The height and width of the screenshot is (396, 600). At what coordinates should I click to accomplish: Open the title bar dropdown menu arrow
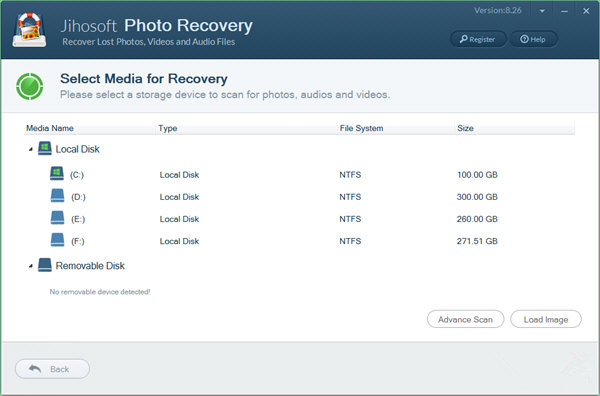pyautogui.click(x=542, y=11)
